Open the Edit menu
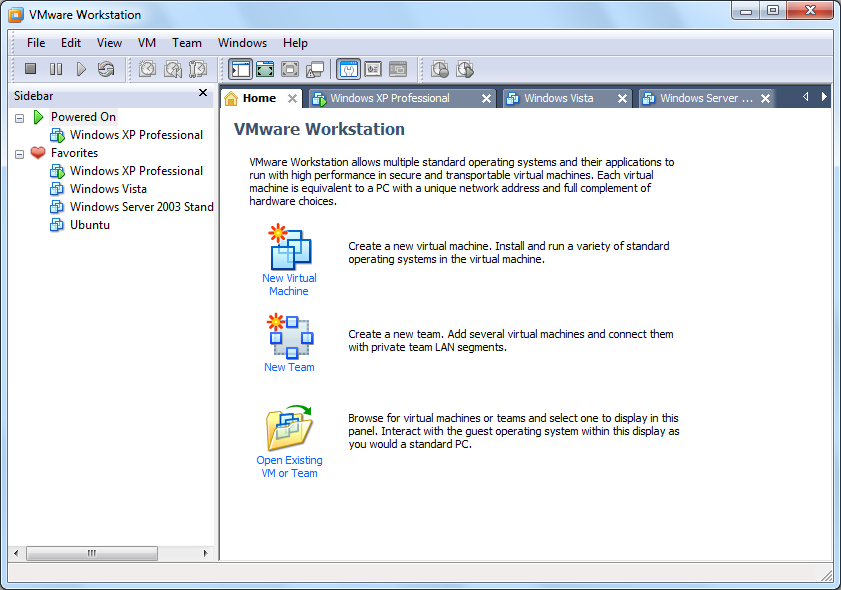The height and width of the screenshot is (590, 841). pyautogui.click(x=71, y=43)
